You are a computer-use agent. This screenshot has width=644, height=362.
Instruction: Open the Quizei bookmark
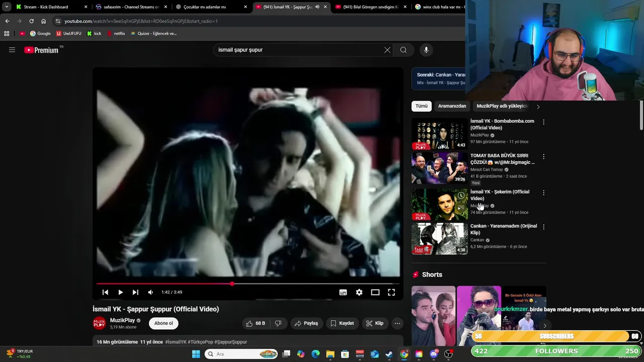pyautogui.click(x=153, y=34)
